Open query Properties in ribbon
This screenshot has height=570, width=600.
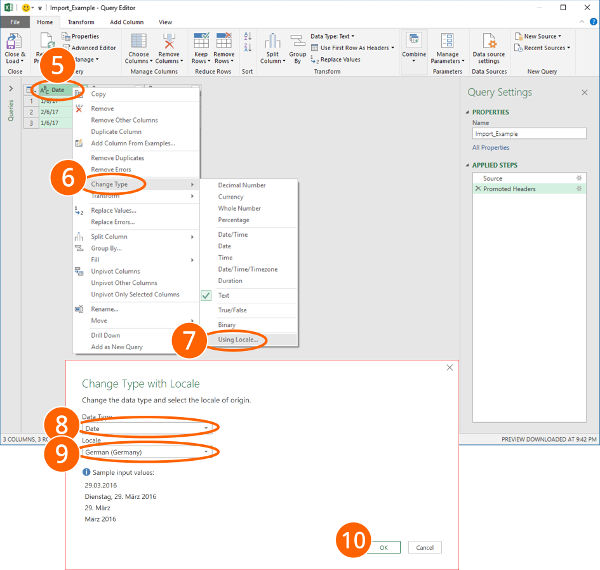81,36
